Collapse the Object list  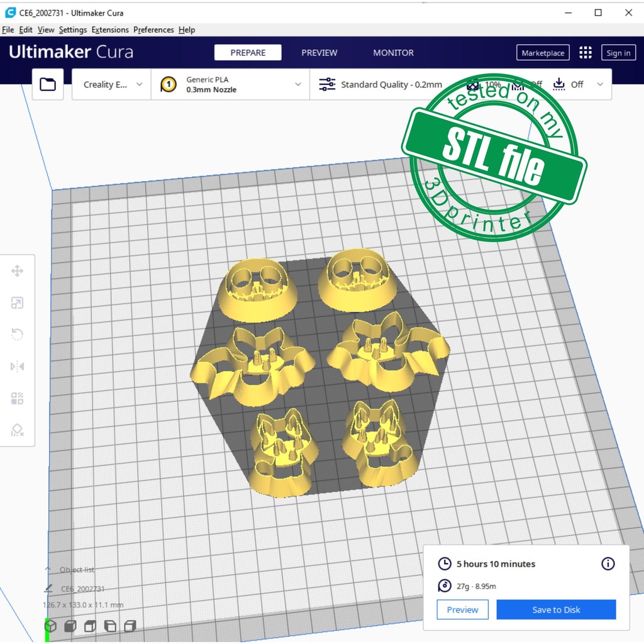48,569
